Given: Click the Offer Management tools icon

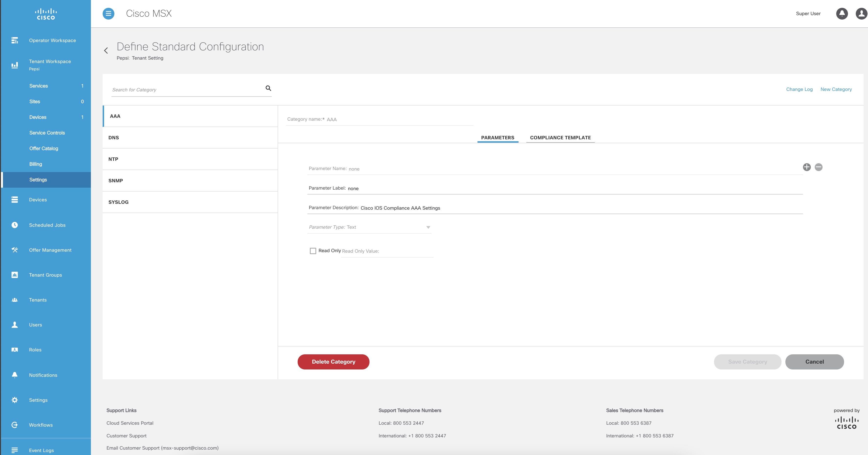Looking at the screenshot, I should pos(14,250).
